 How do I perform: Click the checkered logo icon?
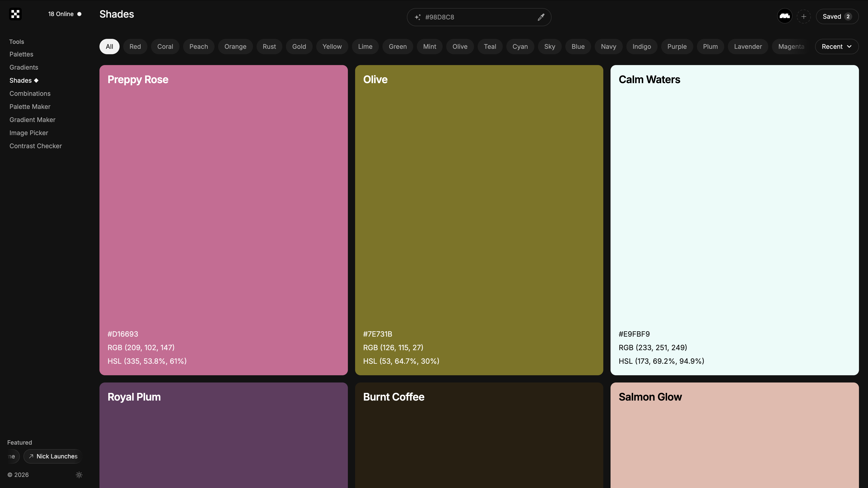point(15,14)
